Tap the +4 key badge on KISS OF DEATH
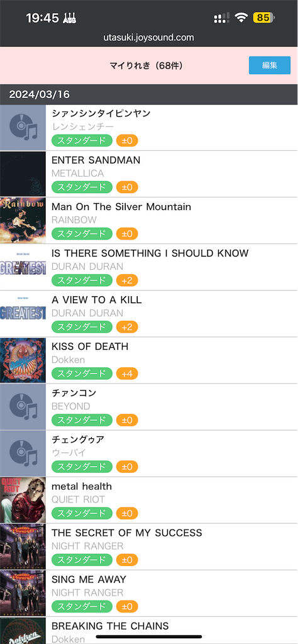The width and height of the screenshot is (298, 644). click(x=127, y=374)
